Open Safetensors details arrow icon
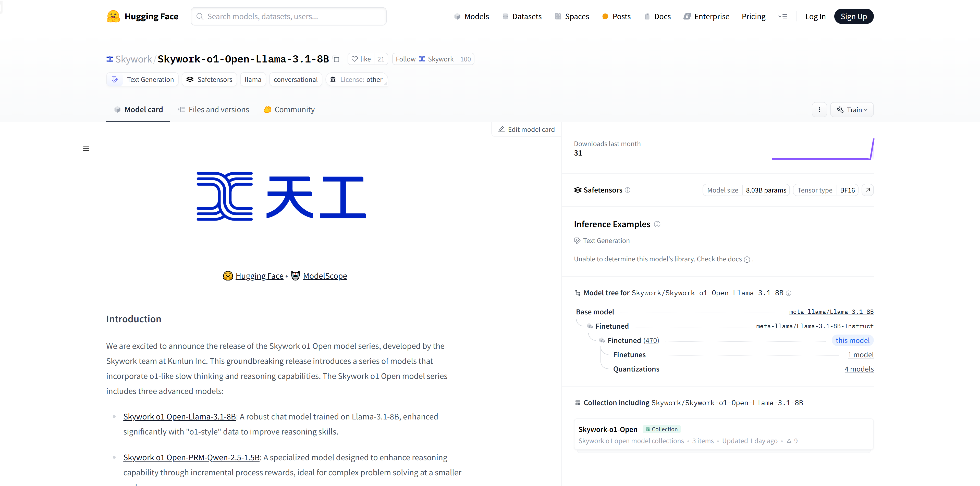980x486 pixels. (867, 190)
